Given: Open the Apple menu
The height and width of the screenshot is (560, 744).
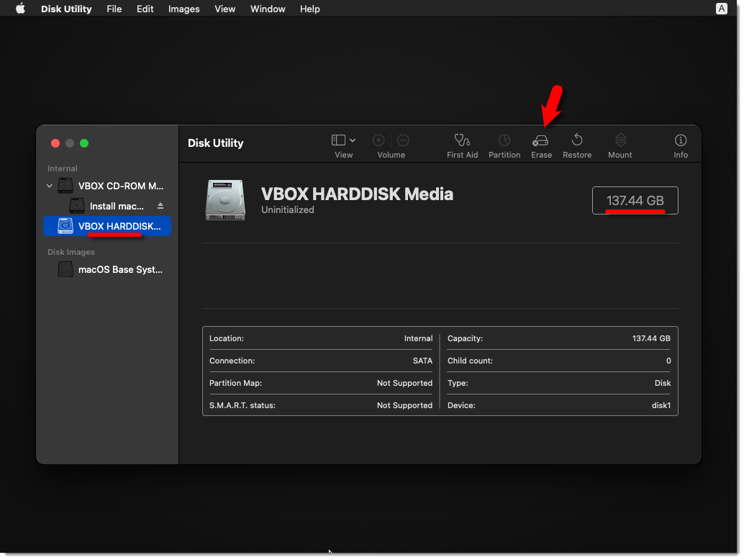Looking at the screenshot, I should click(x=20, y=9).
